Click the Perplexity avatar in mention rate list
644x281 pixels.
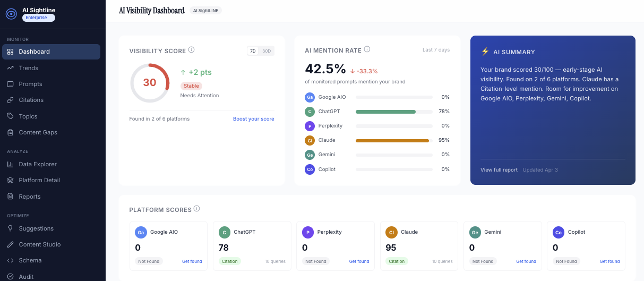pos(310,126)
